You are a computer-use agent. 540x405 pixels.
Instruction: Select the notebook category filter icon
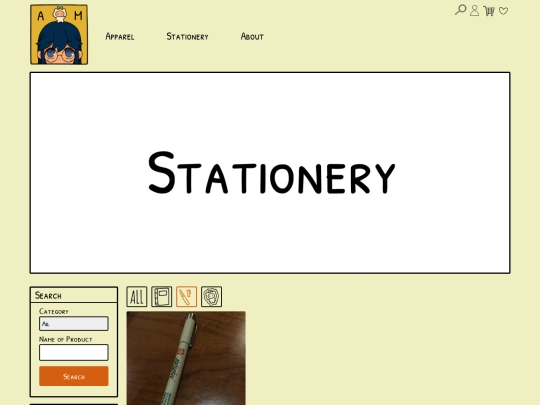click(162, 297)
